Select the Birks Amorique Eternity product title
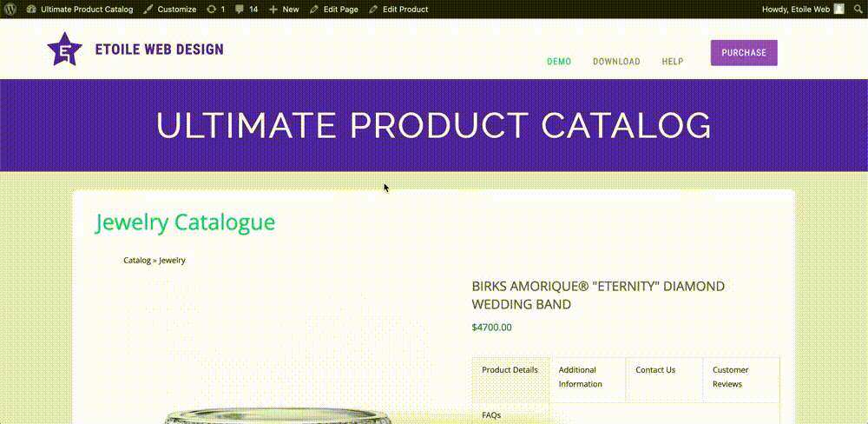Image resolution: width=868 pixels, height=424 pixels. click(x=598, y=295)
